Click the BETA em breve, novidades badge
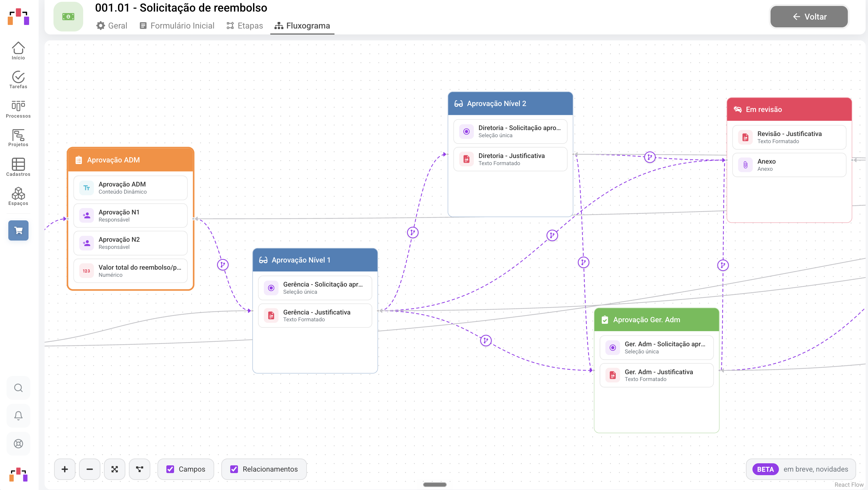 tap(801, 469)
